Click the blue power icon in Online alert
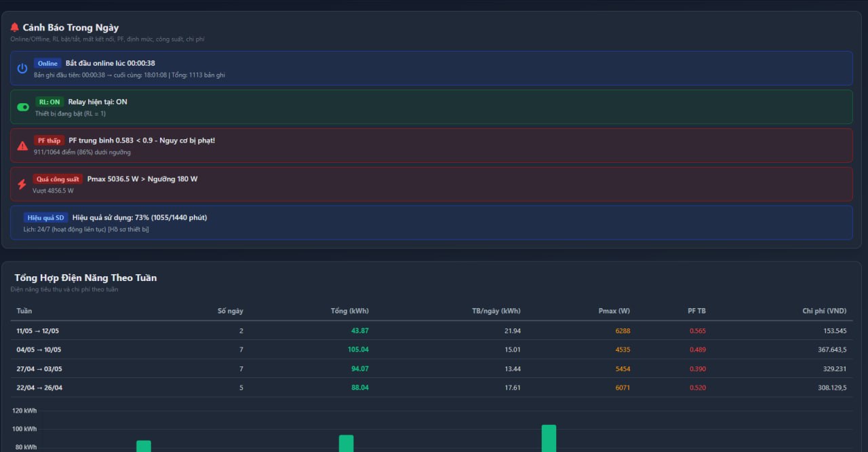This screenshot has width=868, height=452. [x=22, y=69]
